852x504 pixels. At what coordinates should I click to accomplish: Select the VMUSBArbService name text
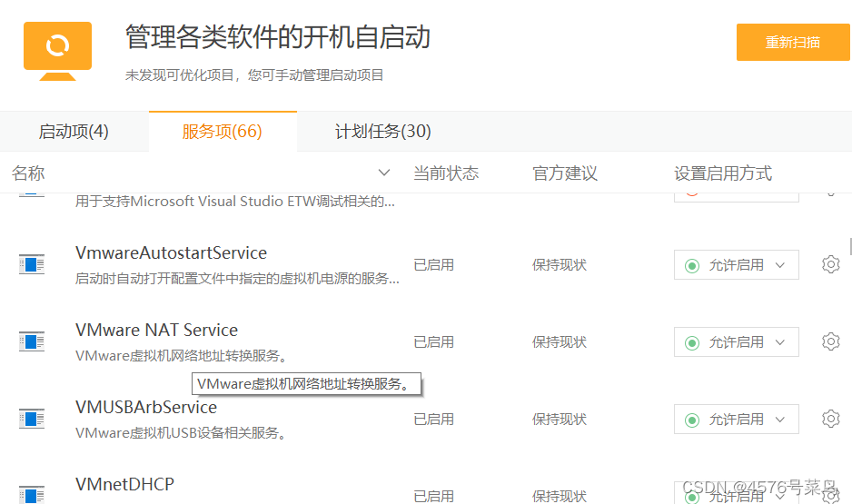(x=146, y=407)
